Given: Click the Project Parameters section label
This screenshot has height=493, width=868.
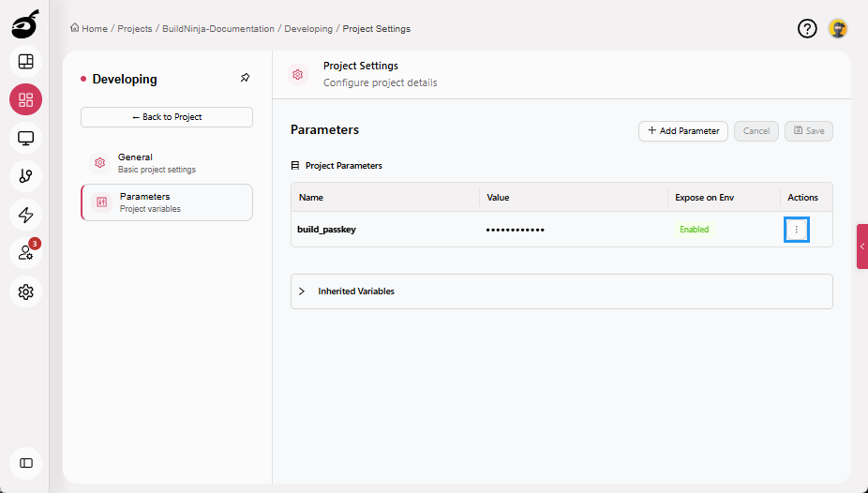Looking at the screenshot, I should click(x=344, y=166).
